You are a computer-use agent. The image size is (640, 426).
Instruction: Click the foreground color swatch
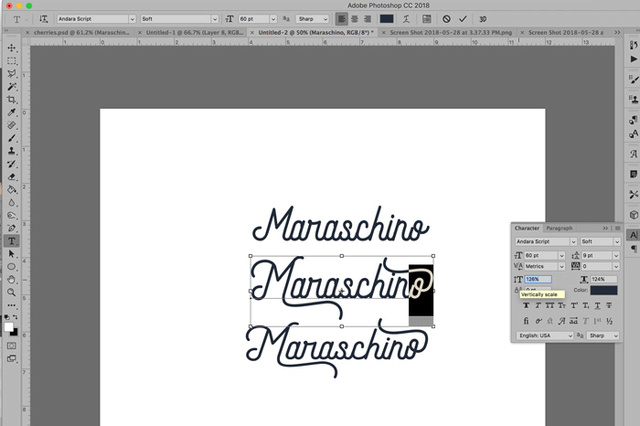(x=9, y=327)
